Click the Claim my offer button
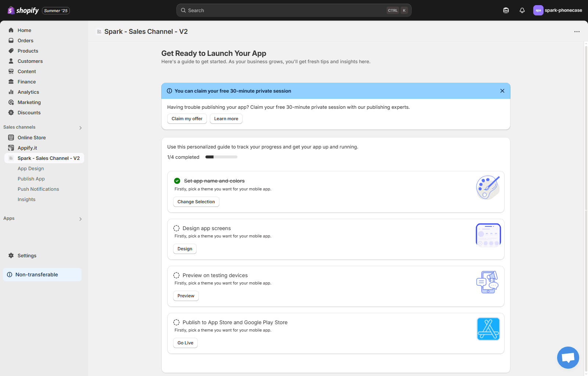This screenshot has width=588, height=376. point(187,119)
